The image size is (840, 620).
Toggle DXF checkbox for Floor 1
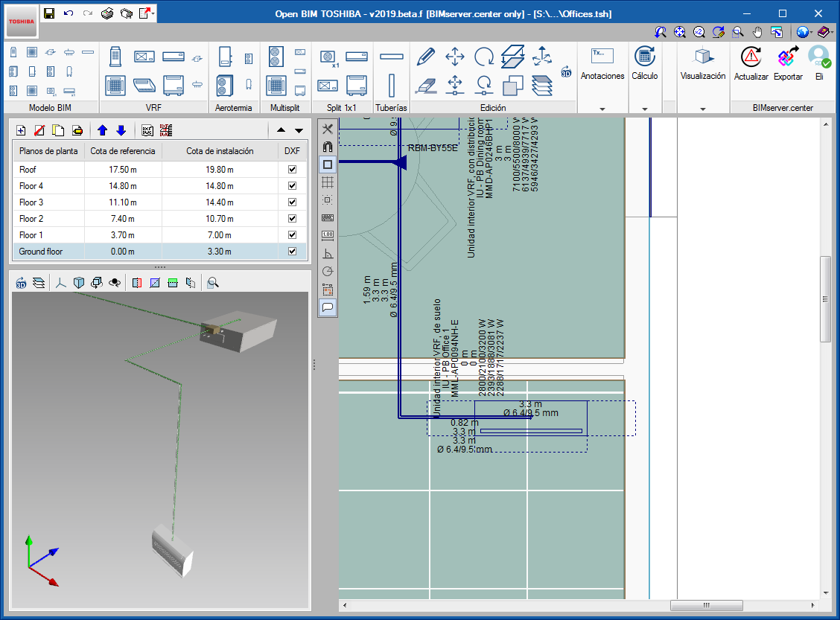292,235
